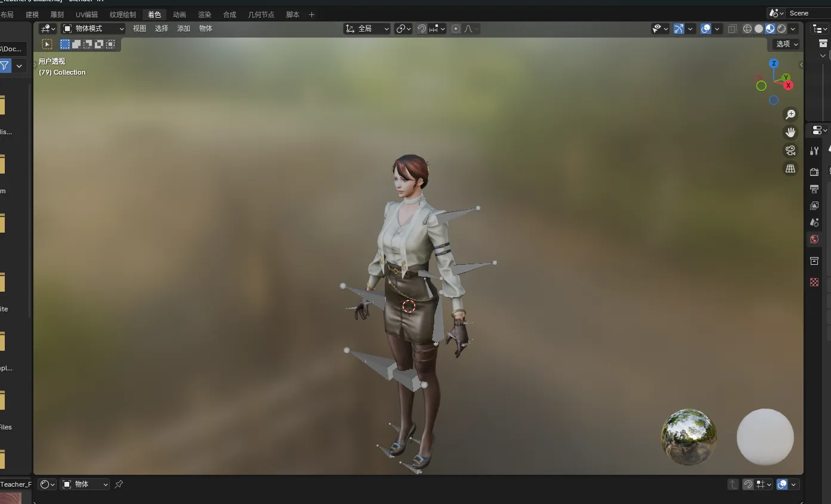Choose the intersect selection mode icon
The height and width of the screenshot is (504, 831).
[x=110, y=44]
